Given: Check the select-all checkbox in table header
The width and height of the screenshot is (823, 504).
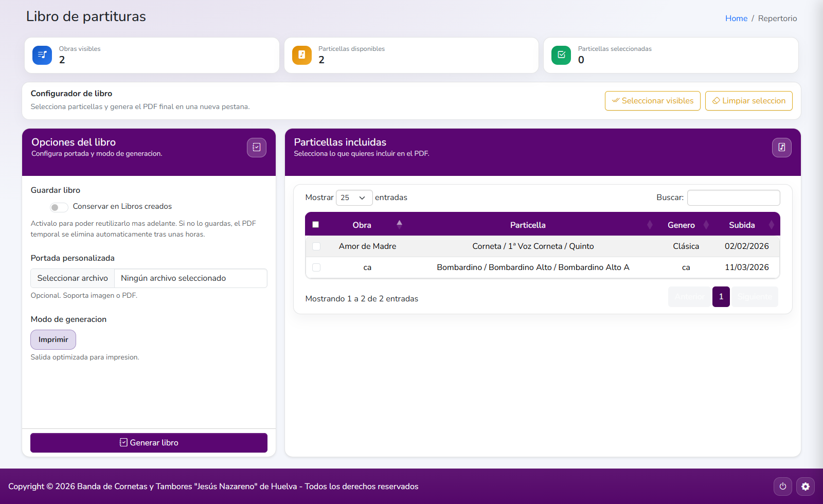Looking at the screenshot, I should click(316, 225).
